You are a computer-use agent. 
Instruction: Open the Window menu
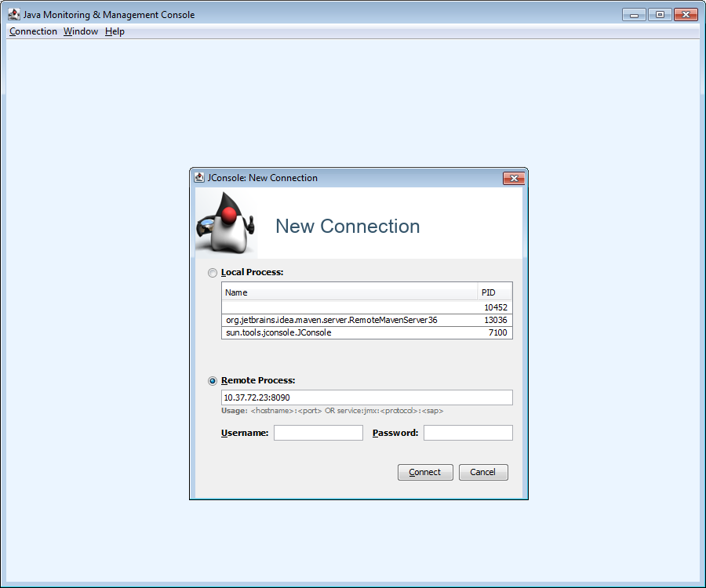tap(81, 31)
